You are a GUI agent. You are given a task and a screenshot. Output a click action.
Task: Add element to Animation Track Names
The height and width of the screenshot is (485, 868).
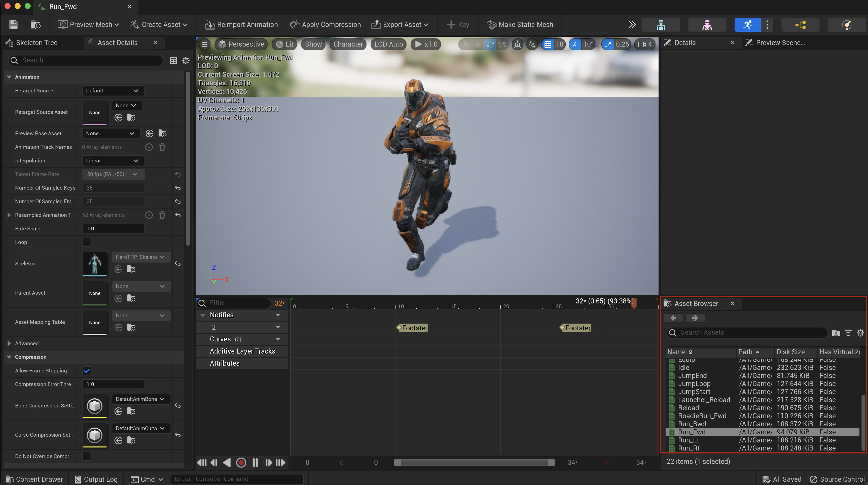pyautogui.click(x=149, y=147)
